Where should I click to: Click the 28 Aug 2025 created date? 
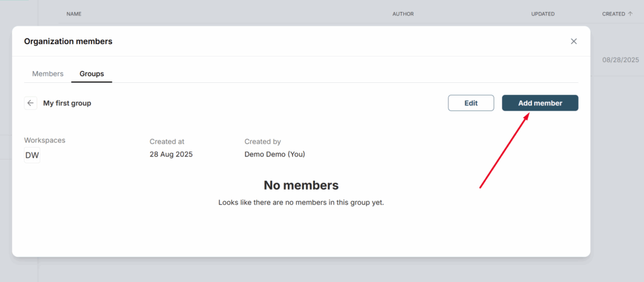[x=171, y=155]
